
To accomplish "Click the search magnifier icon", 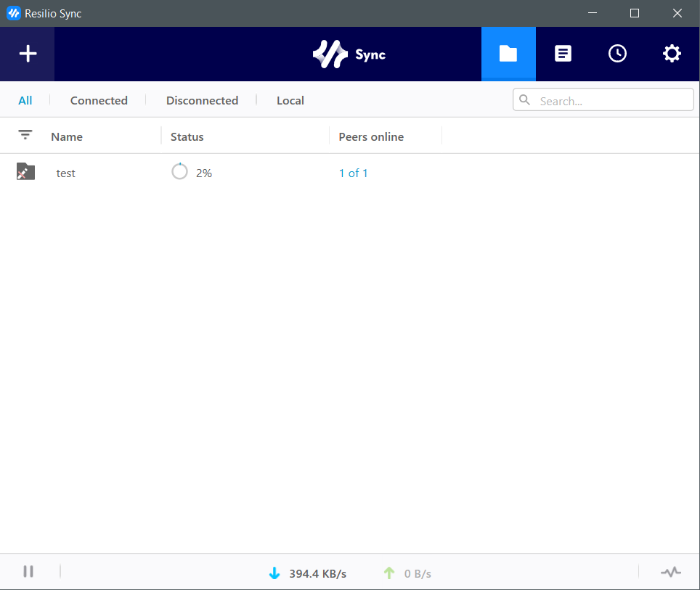I will [525, 100].
